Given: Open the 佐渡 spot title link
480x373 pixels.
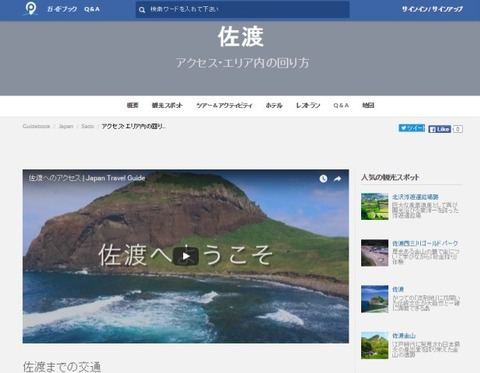Looking at the screenshot, I should click(398, 289).
